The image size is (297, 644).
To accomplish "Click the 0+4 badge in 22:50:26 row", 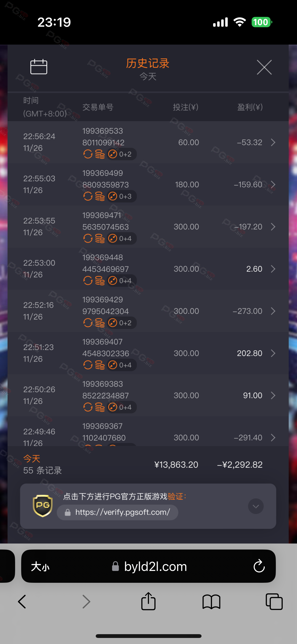I will (x=121, y=407).
